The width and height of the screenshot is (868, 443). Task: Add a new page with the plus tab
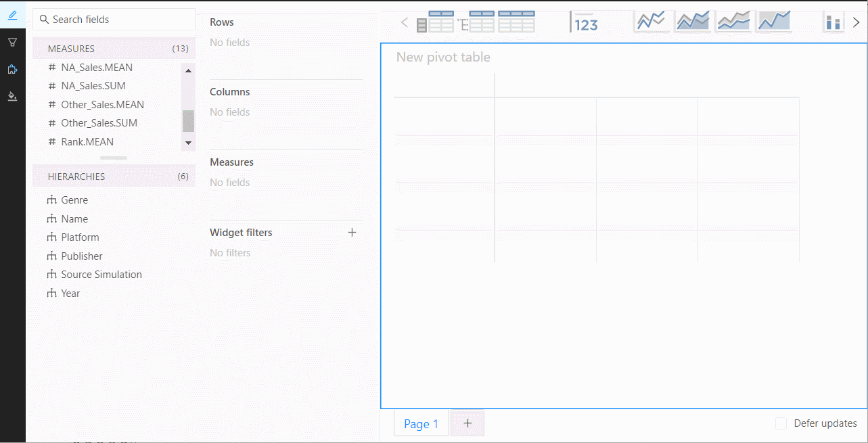[467, 423]
